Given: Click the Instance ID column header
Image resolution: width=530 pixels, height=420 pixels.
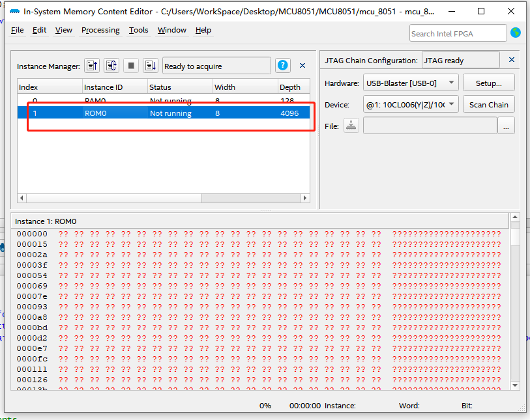Looking at the screenshot, I should [x=115, y=87].
